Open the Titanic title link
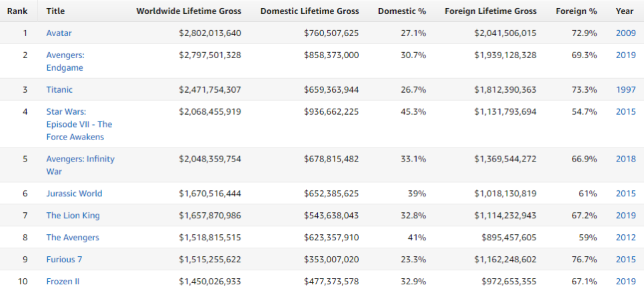 [x=59, y=89]
